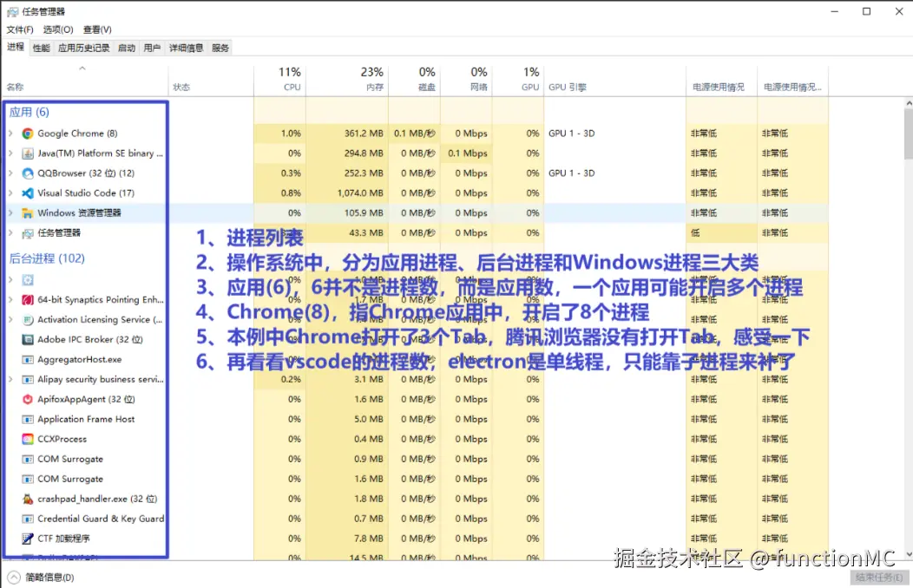Expand the Google Chrome (8) process group
The height and width of the screenshot is (588, 913).
point(10,134)
